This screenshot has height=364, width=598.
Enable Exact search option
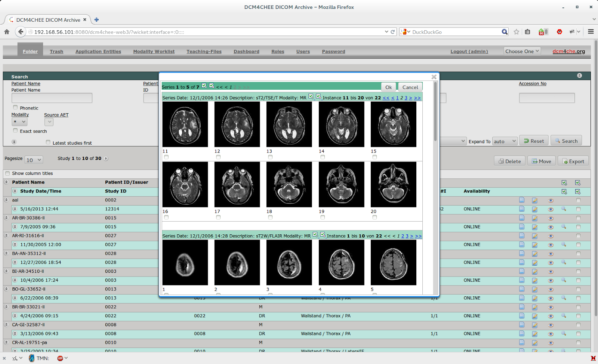(x=15, y=131)
